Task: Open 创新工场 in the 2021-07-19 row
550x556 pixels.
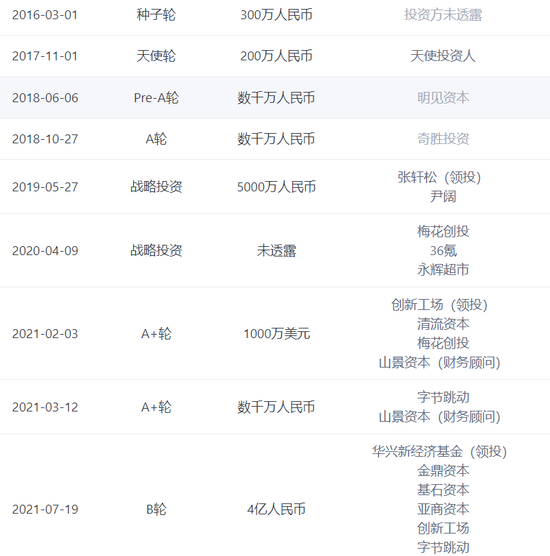Action: [443, 528]
